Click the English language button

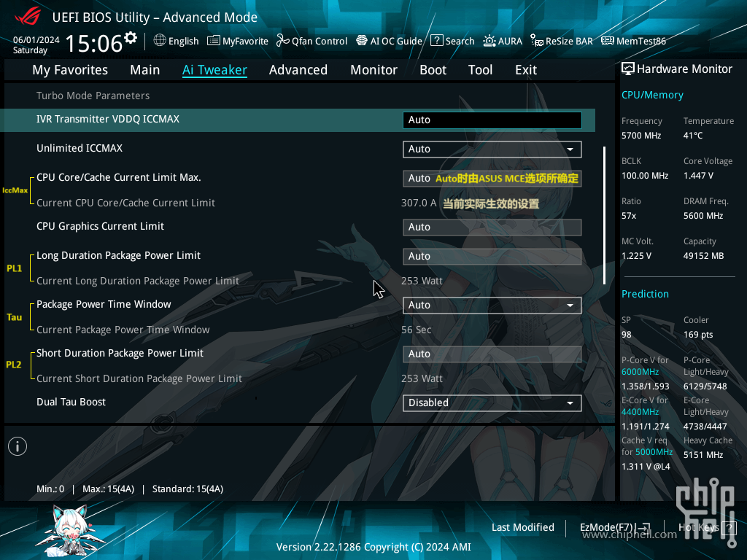tap(183, 41)
